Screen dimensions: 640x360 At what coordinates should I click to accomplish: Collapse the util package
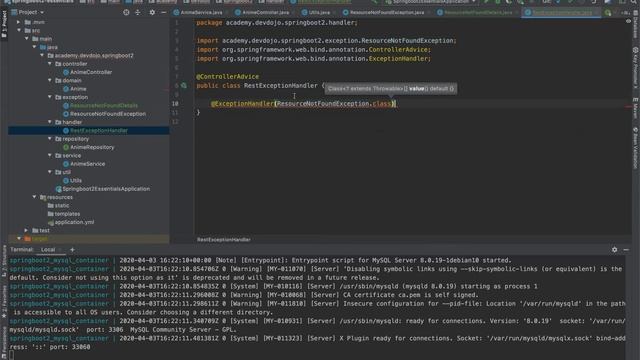(50, 172)
